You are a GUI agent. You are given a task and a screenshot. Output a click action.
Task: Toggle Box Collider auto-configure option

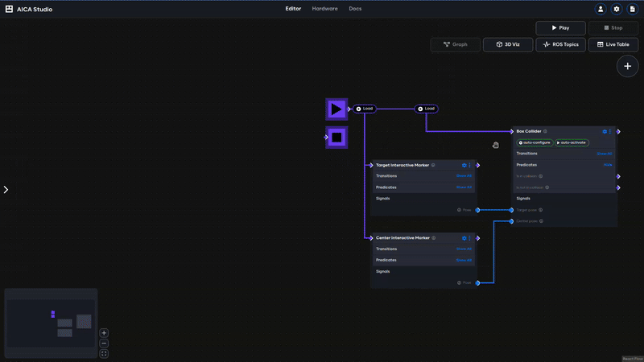(x=535, y=143)
